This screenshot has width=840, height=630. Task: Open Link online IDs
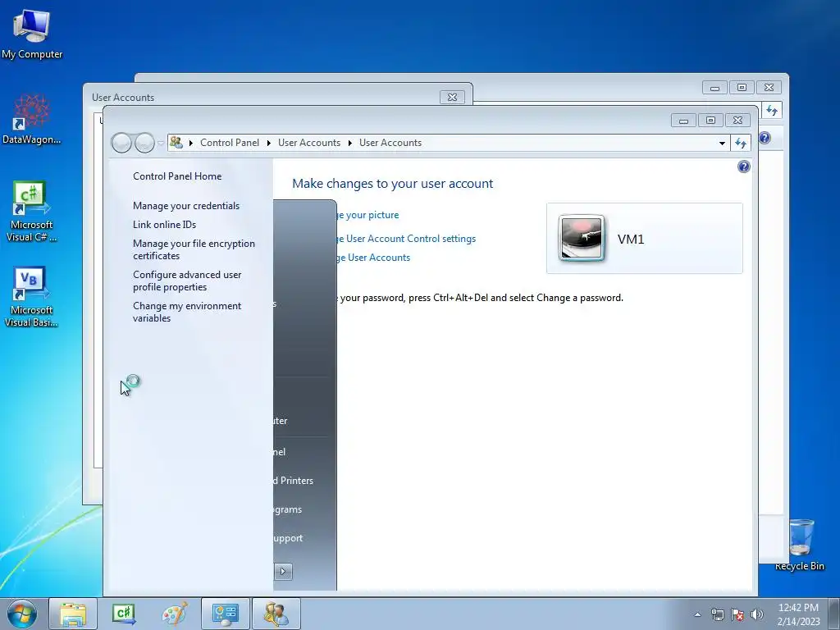click(164, 225)
